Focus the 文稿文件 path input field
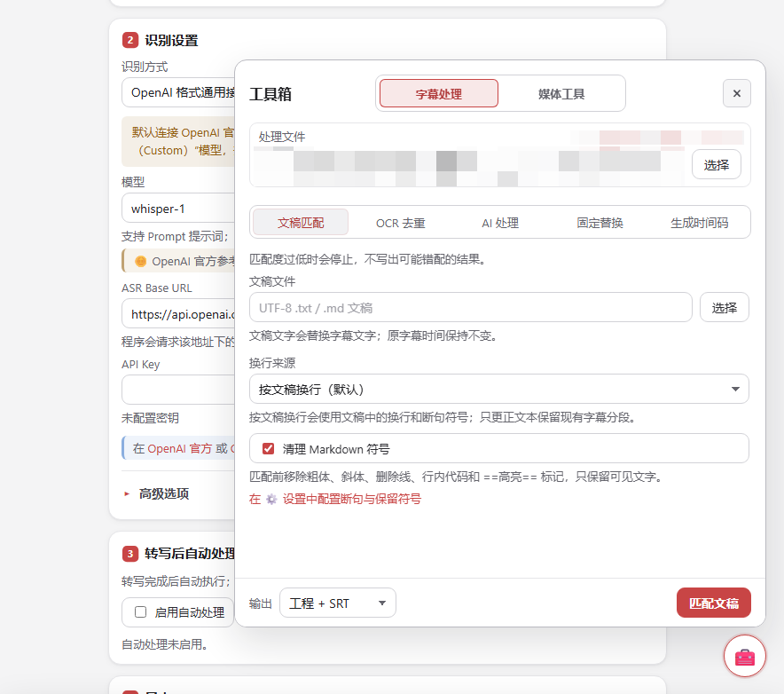Screen dimensions: 784x694 [x=471, y=308]
